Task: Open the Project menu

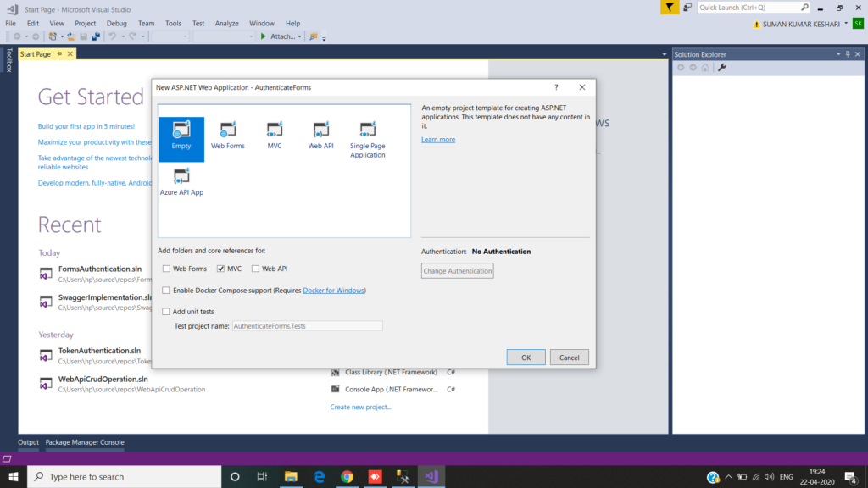Action: point(86,23)
